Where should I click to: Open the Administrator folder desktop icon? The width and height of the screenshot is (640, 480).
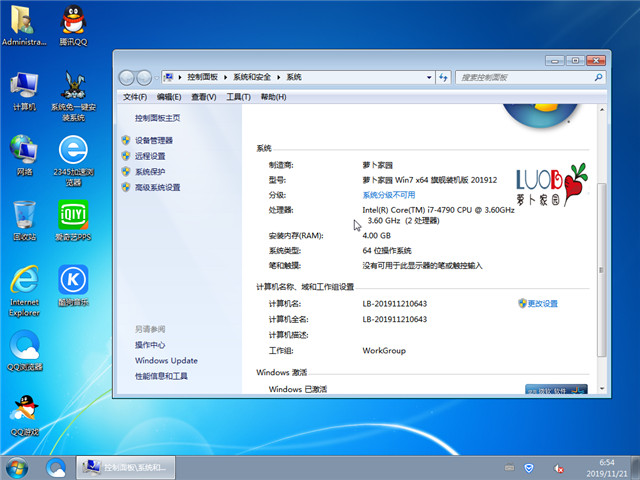pyautogui.click(x=23, y=25)
